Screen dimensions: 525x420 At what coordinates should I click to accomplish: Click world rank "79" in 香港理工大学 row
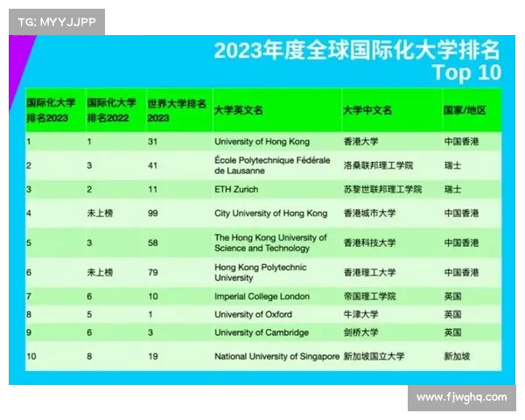(x=152, y=272)
